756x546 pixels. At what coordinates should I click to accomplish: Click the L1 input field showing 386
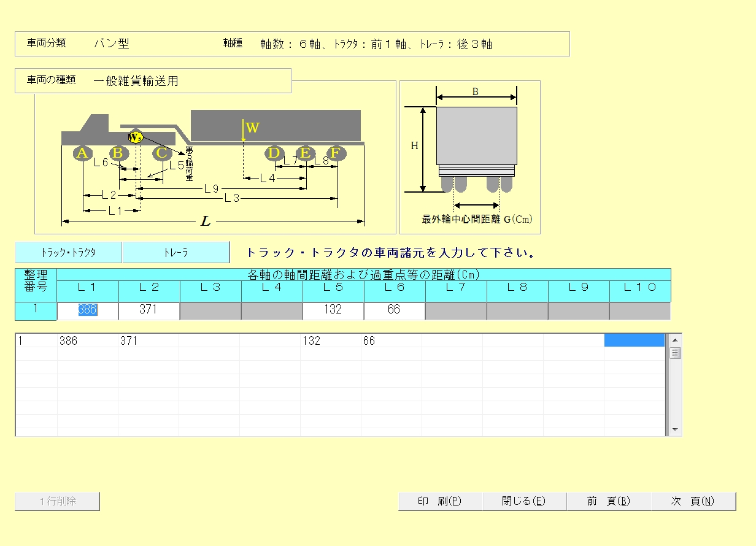(88, 310)
